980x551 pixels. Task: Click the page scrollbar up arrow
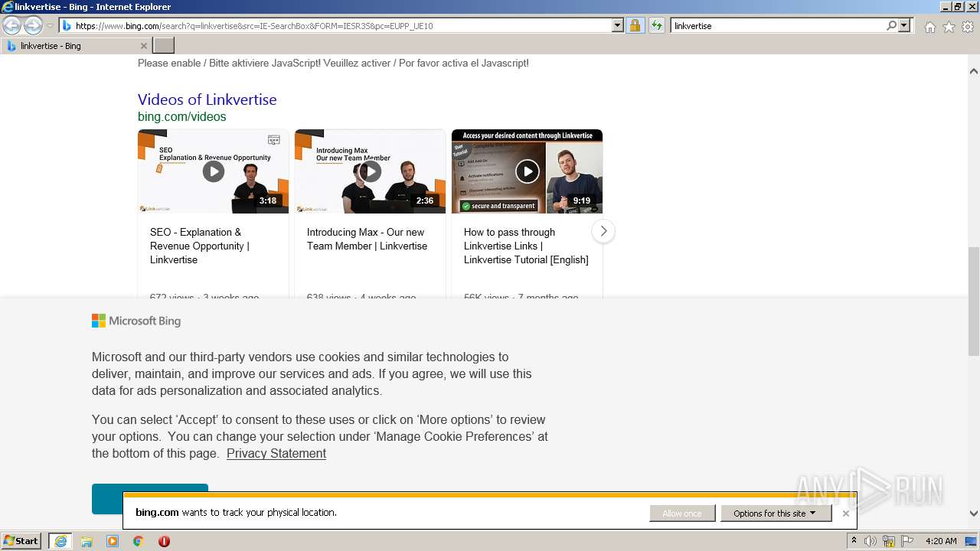(974, 71)
